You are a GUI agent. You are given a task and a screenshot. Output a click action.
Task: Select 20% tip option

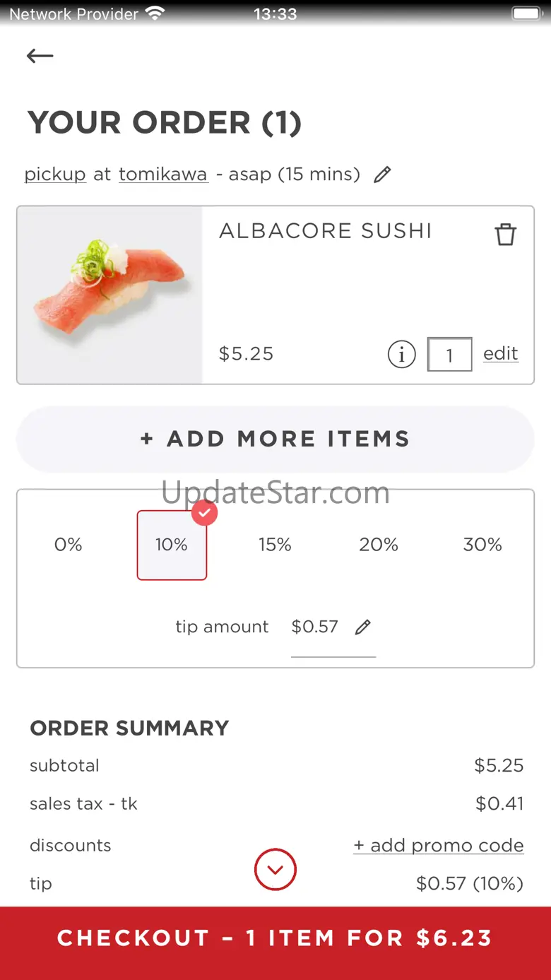click(x=379, y=545)
